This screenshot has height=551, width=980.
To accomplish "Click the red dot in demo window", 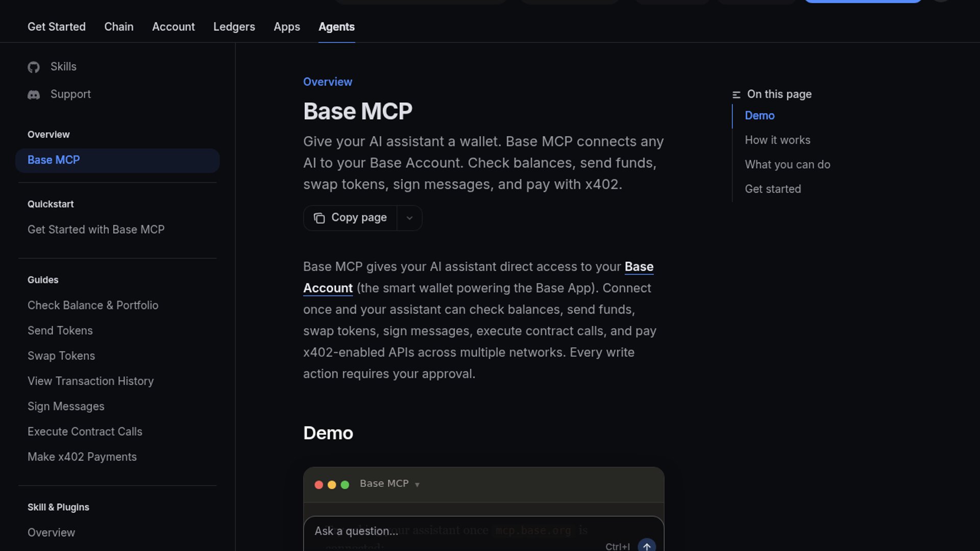I will [x=318, y=485].
